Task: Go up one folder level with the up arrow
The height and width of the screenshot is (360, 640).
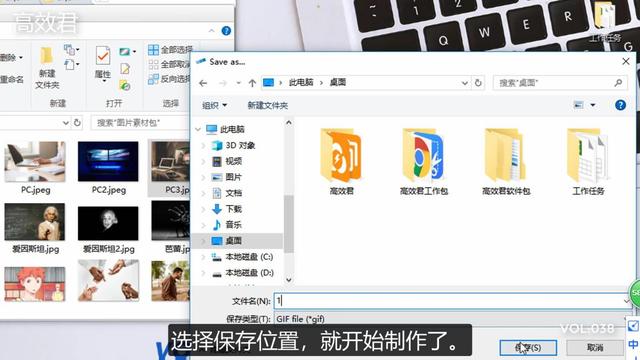Action: pyautogui.click(x=252, y=83)
